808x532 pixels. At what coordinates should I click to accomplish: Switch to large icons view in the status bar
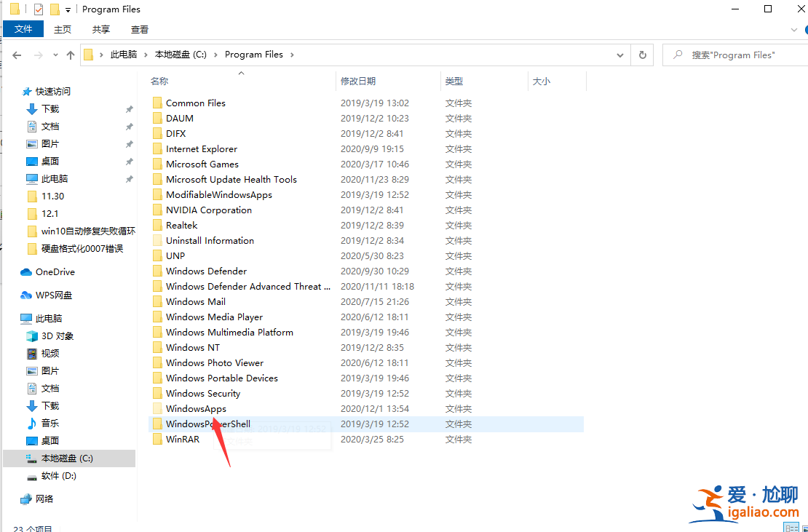[804, 528]
